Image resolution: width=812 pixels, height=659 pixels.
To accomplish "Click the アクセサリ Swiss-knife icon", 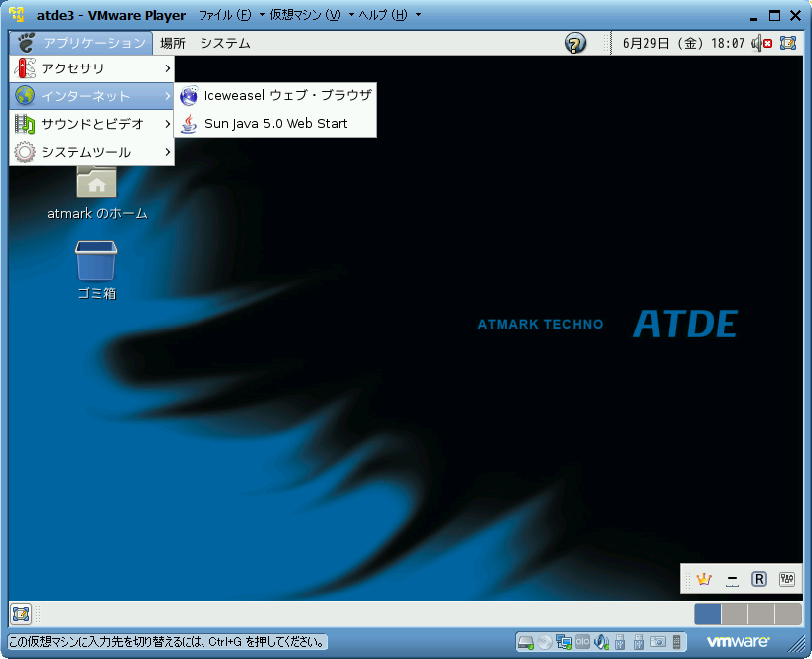I will 25,68.
